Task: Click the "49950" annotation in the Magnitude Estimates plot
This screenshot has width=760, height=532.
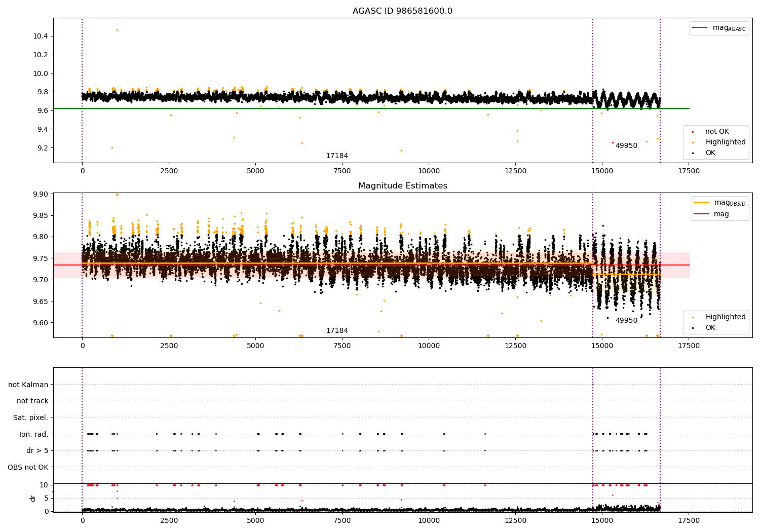Action: click(626, 321)
